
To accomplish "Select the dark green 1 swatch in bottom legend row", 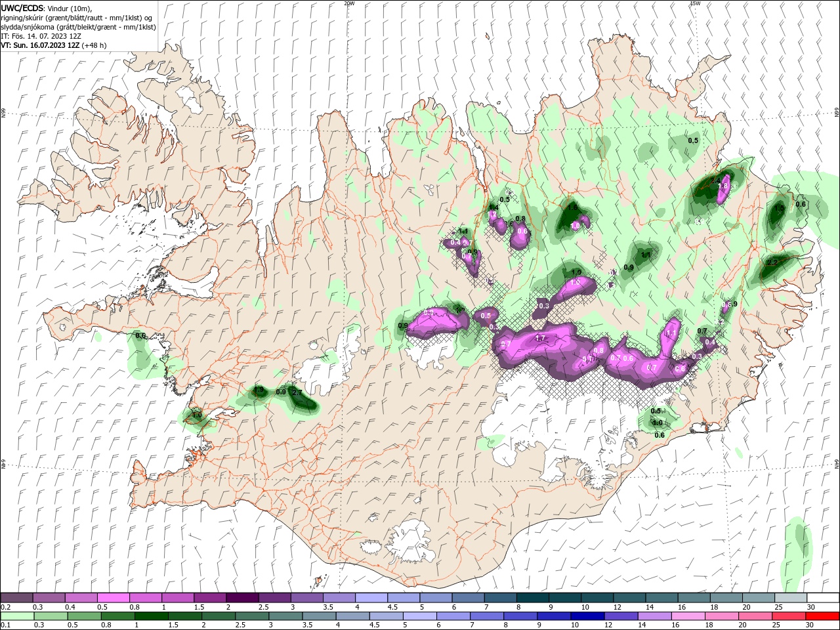I will point(152,616).
